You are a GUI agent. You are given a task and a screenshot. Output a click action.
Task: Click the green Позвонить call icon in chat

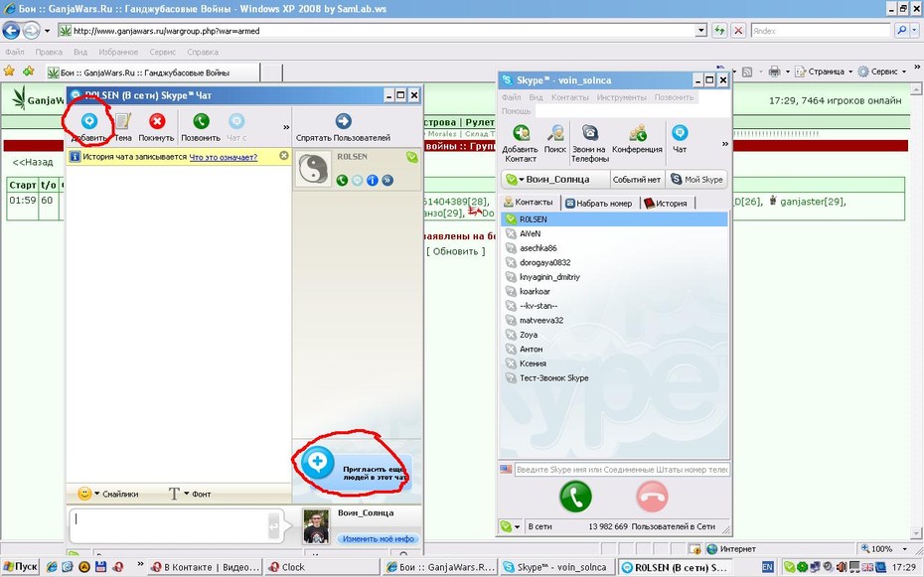coord(201,121)
